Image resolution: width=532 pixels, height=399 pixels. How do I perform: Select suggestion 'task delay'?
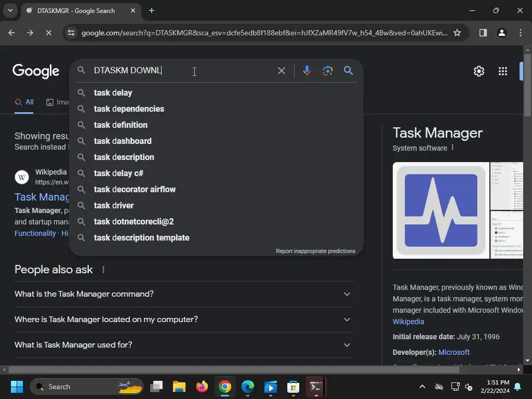pos(217,92)
